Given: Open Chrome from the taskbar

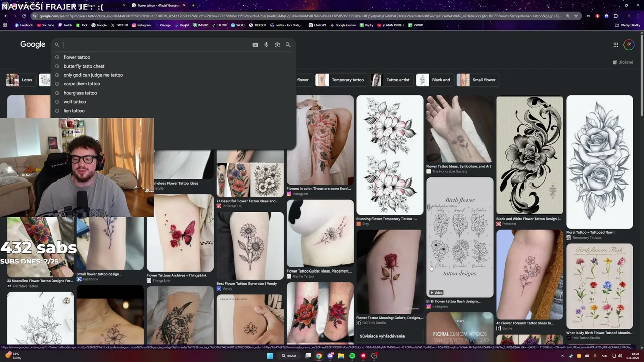Looking at the screenshot, I should [x=319, y=356].
